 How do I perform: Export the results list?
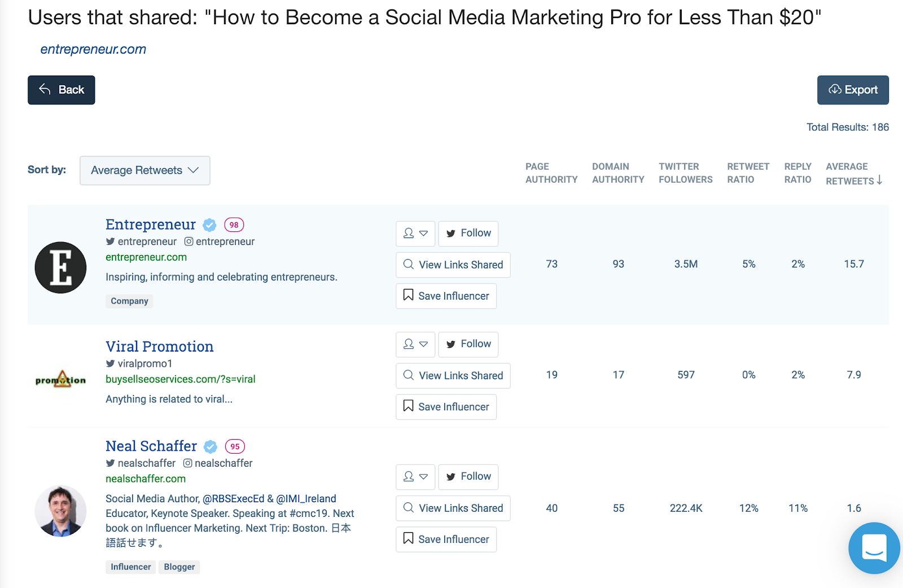point(853,90)
